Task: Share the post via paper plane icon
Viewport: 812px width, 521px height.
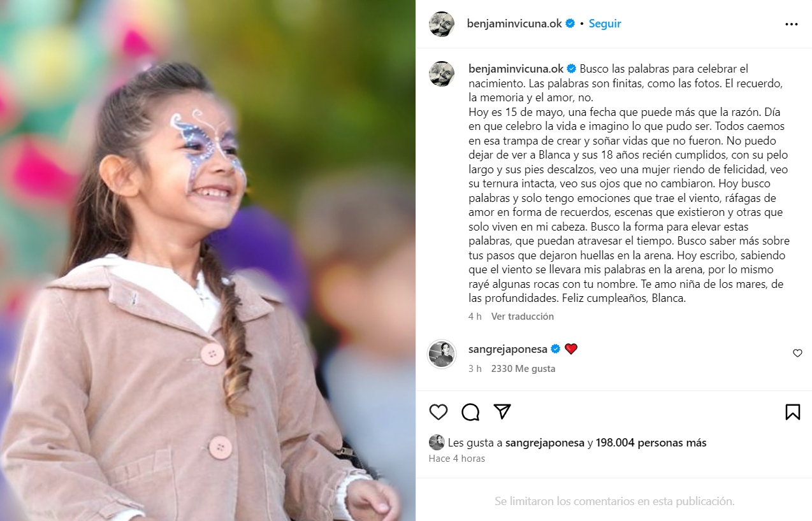Action: coord(502,411)
